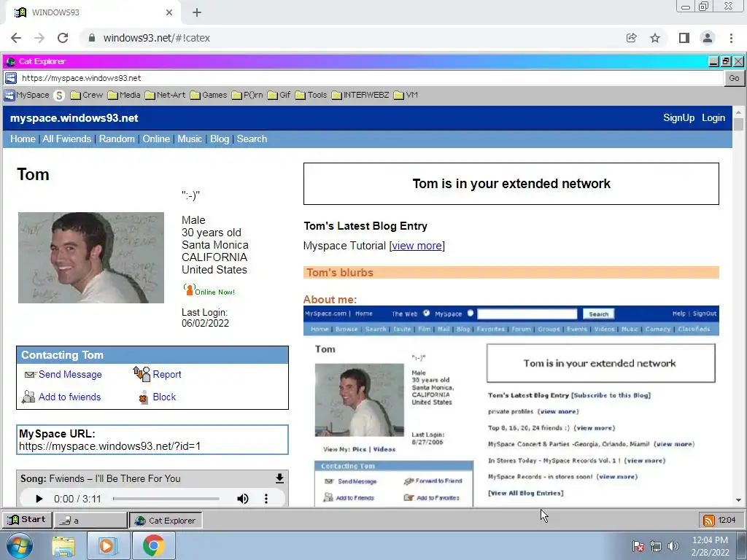The height and width of the screenshot is (560, 747).
Task: Open the Random profile link
Action: [x=117, y=139]
